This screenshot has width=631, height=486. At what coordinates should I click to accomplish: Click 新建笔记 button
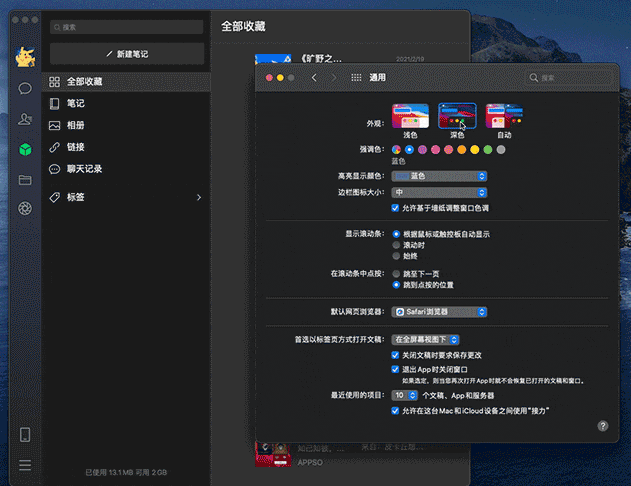click(127, 54)
